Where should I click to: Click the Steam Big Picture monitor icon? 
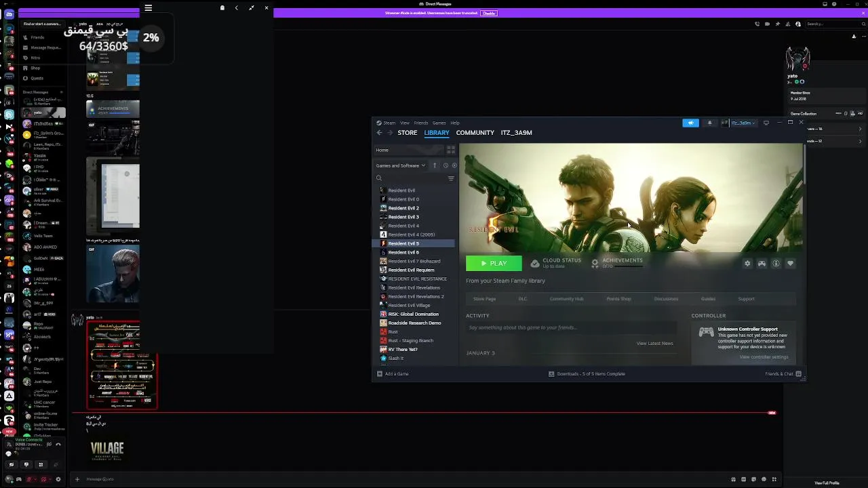[766, 123]
